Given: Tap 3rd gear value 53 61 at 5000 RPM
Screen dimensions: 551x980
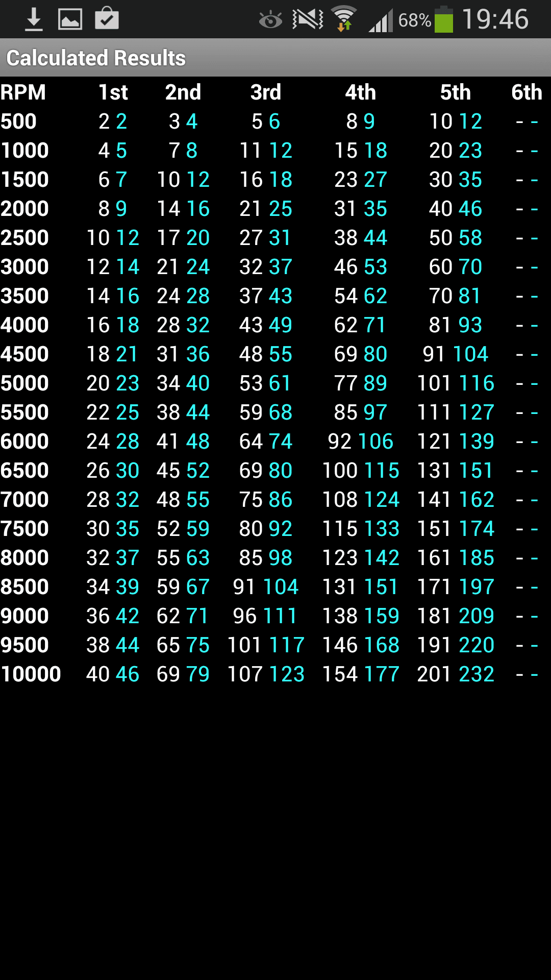Looking at the screenshot, I should (x=266, y=383).
